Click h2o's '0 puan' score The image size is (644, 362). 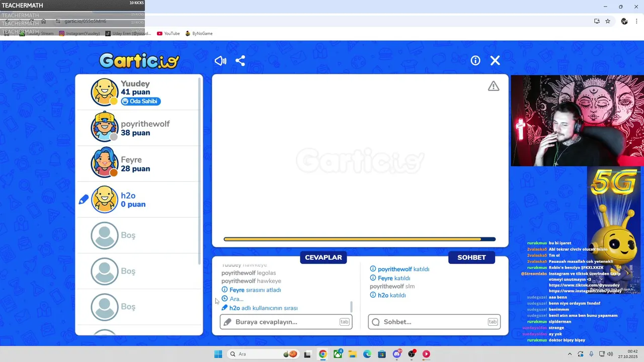click(133, 205)
